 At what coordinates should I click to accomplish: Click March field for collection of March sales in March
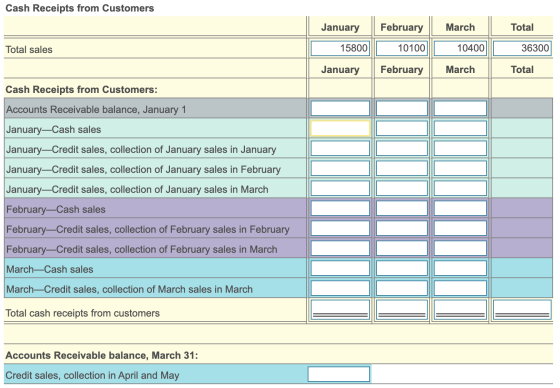click(460, 288)
